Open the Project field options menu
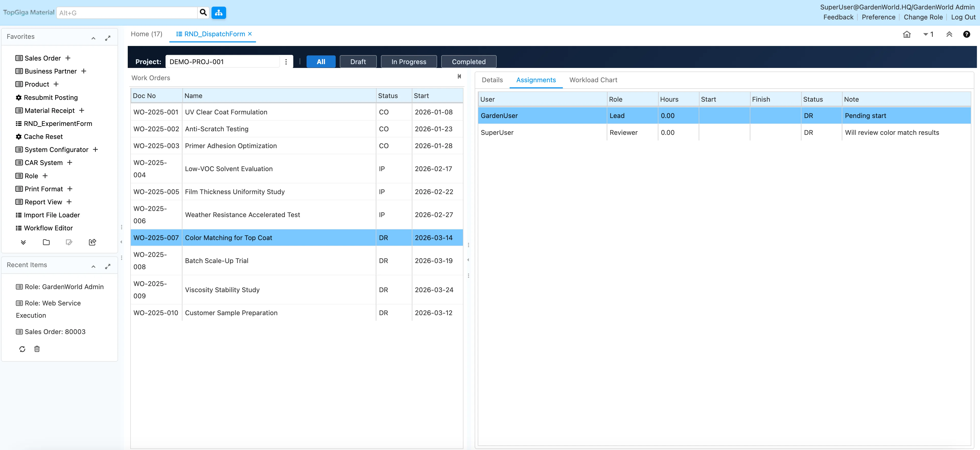This screenshot has height=450, width=980. click(286, 62)
